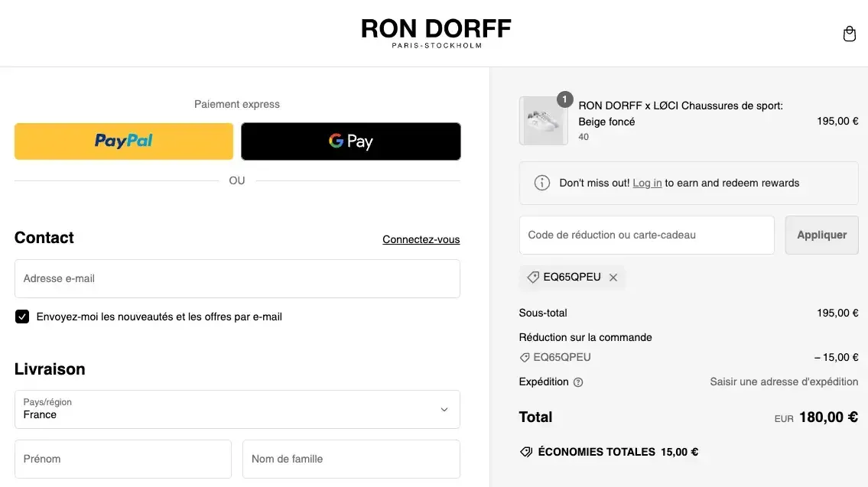Click the info icon in rewards banner
This screenshot has height=487, width=868.
pos(542,183)
